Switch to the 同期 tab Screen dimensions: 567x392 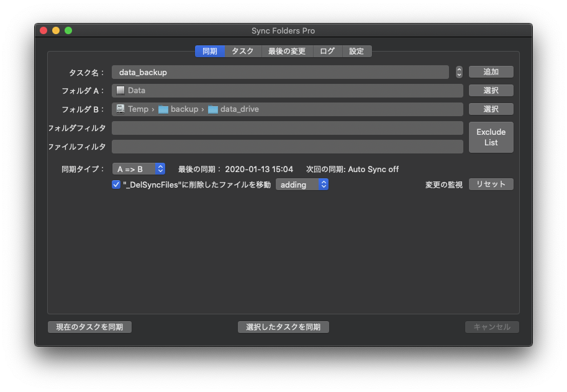tap(210, 52)
